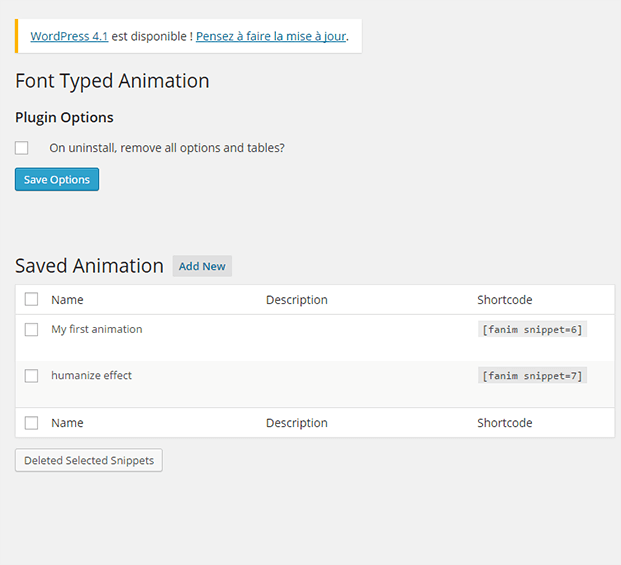Open the 'humanize effect' entry
The height and width of the screenshot is (565, 621).
[91, 375]
